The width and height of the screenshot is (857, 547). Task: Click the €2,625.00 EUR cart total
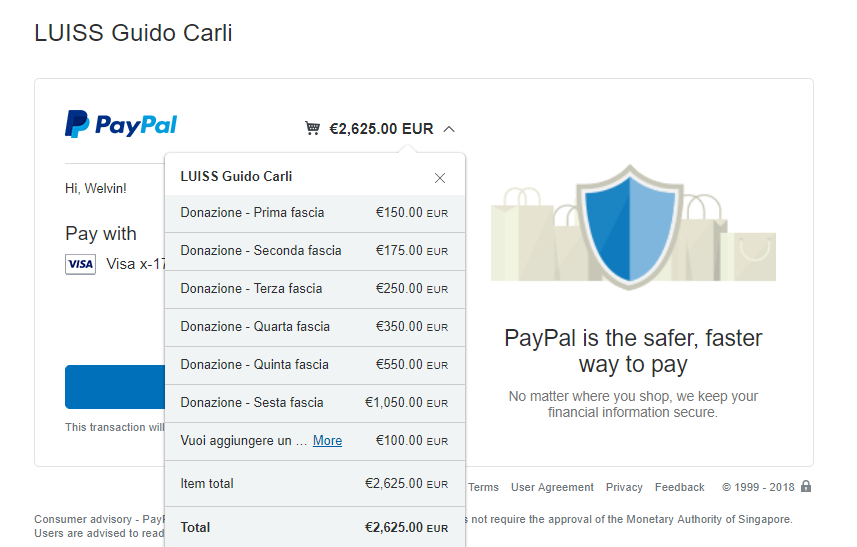(x=381, y=129)
